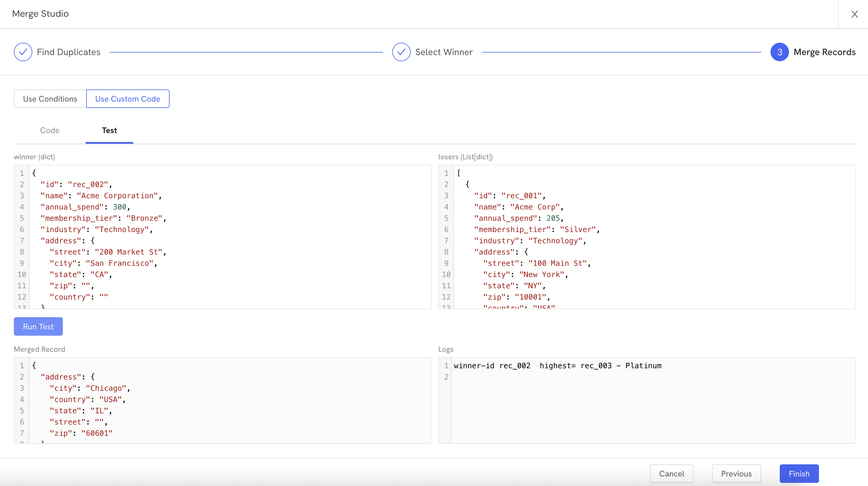Click the annual_spend 205 line in losers
The image size is (868, 486).
[519, 218]
